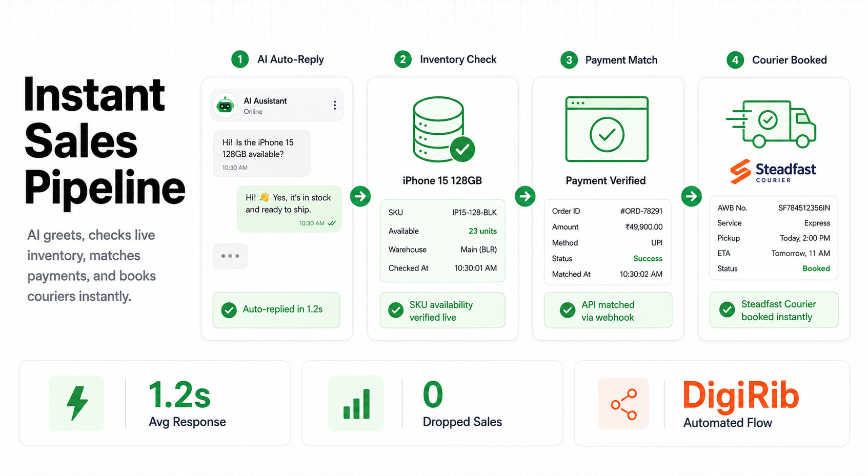The width and height of the screenshot is (868, 476).
Task: Click arrow between Payment and Courier cards
Action: 692,196
